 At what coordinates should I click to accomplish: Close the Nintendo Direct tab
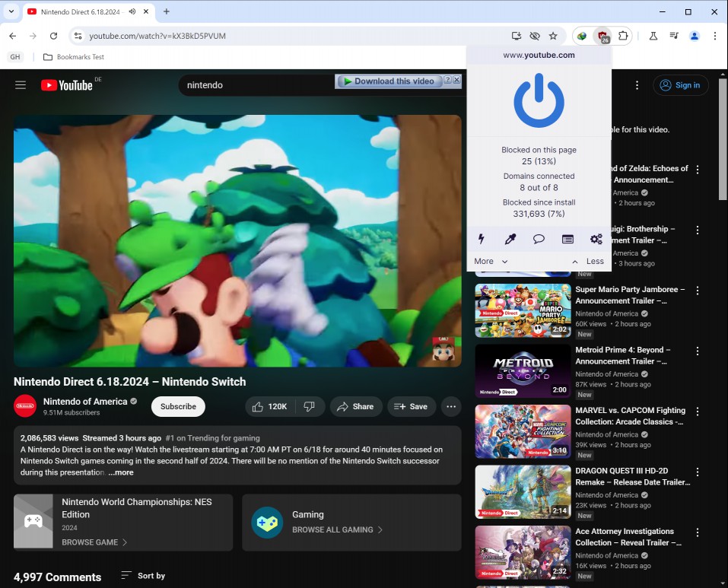click(146, 11)
